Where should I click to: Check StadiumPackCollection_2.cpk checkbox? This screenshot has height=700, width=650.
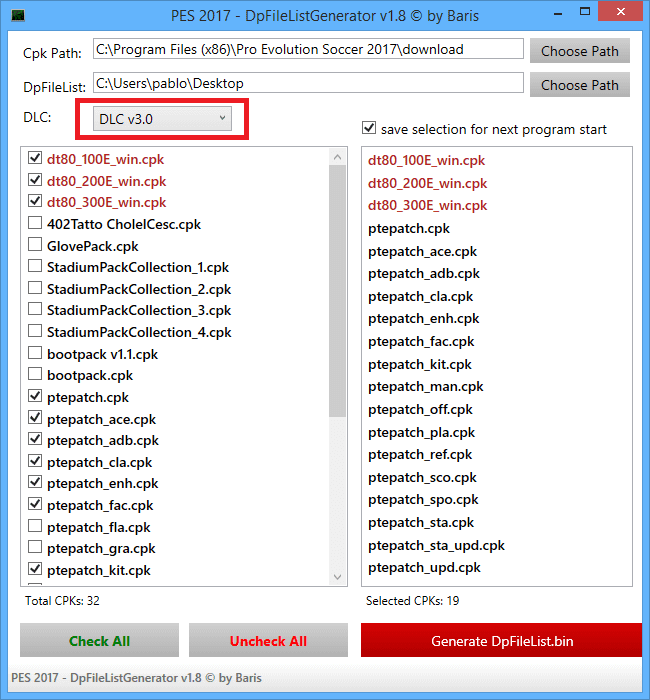[x=35, y=288]
